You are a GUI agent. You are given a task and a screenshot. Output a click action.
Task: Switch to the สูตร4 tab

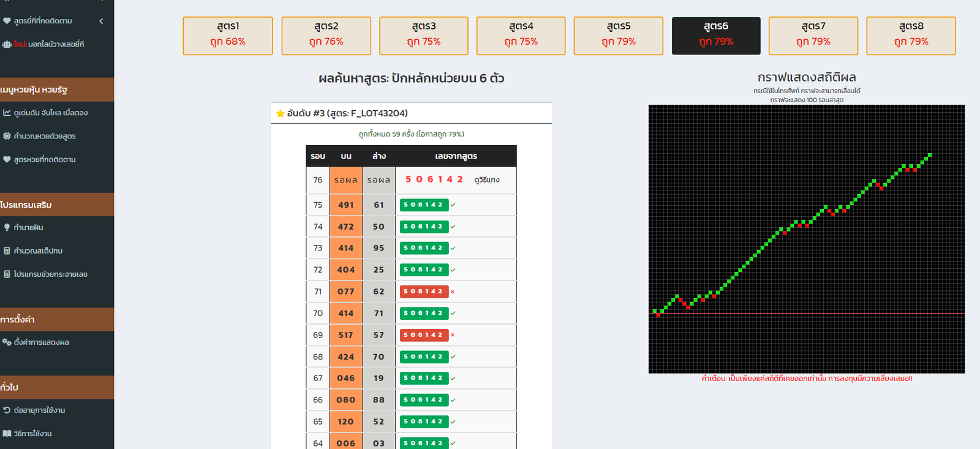521,36
